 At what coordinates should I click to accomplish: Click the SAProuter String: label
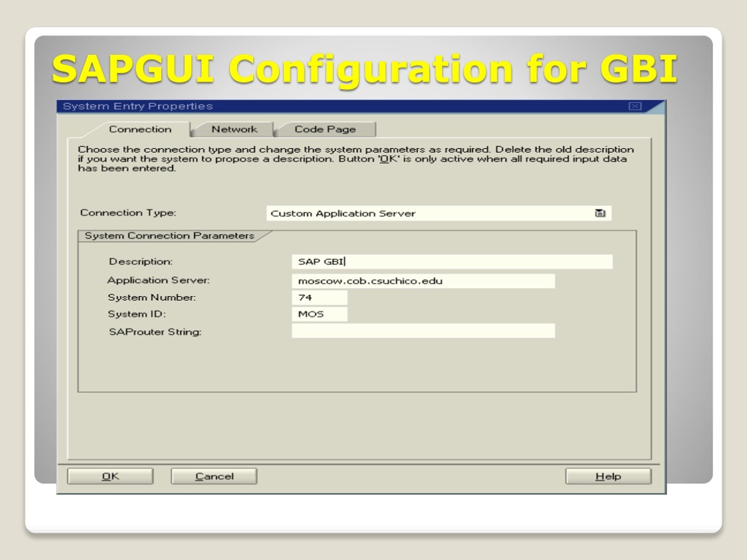click(x=155, y=332)
